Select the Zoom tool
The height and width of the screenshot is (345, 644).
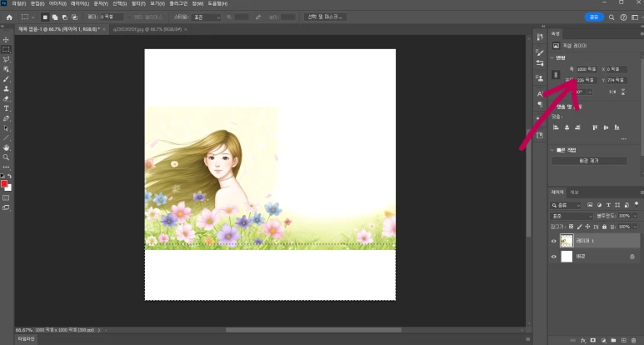pyautogui.click(x=6, y=157)
